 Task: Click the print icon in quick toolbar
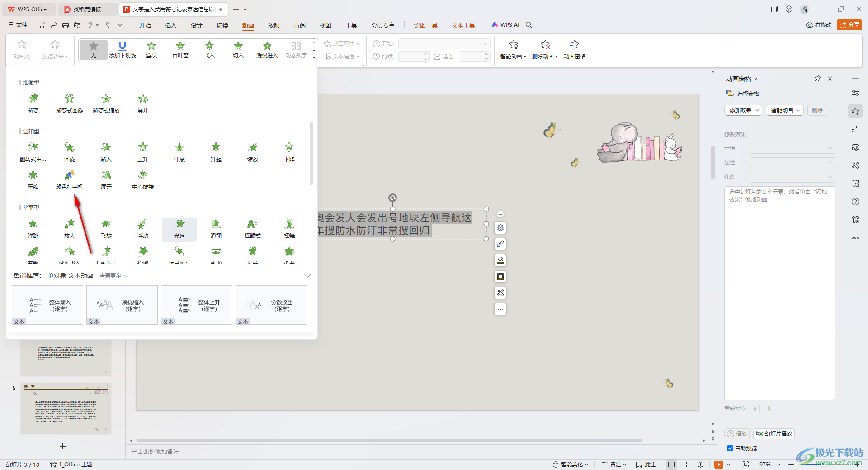[x=66, y=25]
